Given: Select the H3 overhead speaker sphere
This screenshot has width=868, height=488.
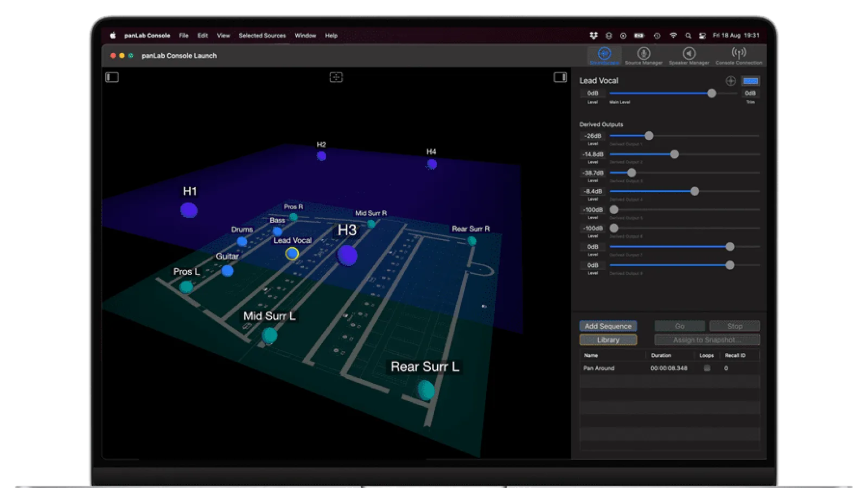Looking at the screenshot, I should coord(347,255).
